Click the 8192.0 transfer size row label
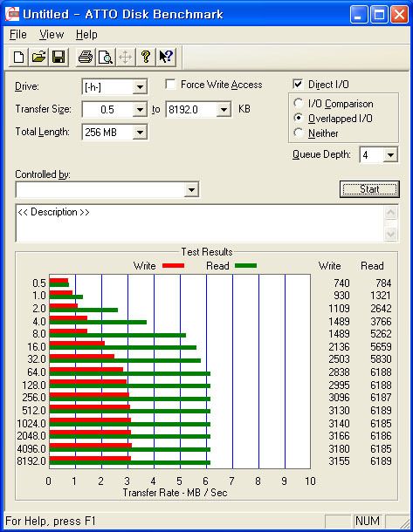This screenshot has width=413, height=532. coord(31,461)
